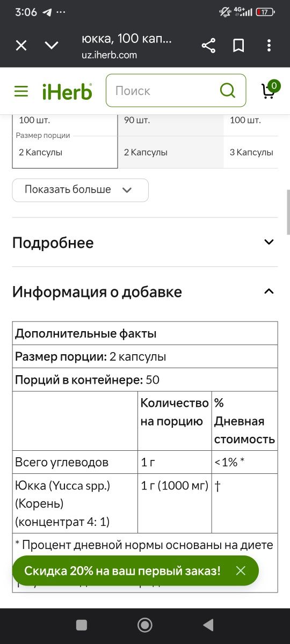The height and width of the screenshot is (644, 290).
Task: Tap Android home navigation button
Action: (145, 625)
